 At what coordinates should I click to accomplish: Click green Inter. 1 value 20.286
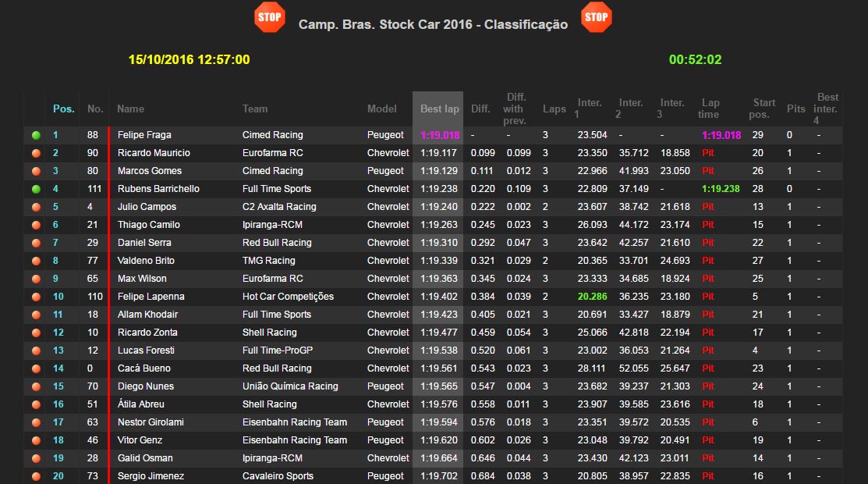[593, 297]
